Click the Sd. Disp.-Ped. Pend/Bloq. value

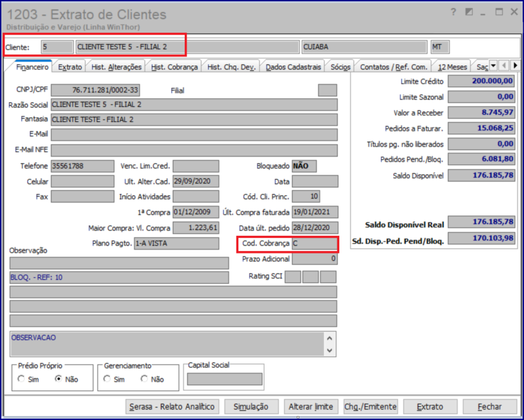(481, 238)
